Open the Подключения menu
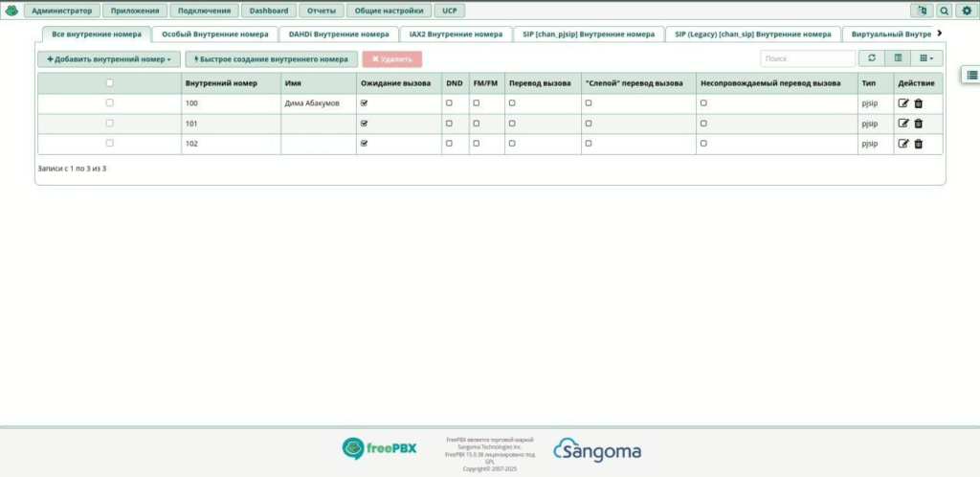Screen dimensions: 980x477 point(205,11)
